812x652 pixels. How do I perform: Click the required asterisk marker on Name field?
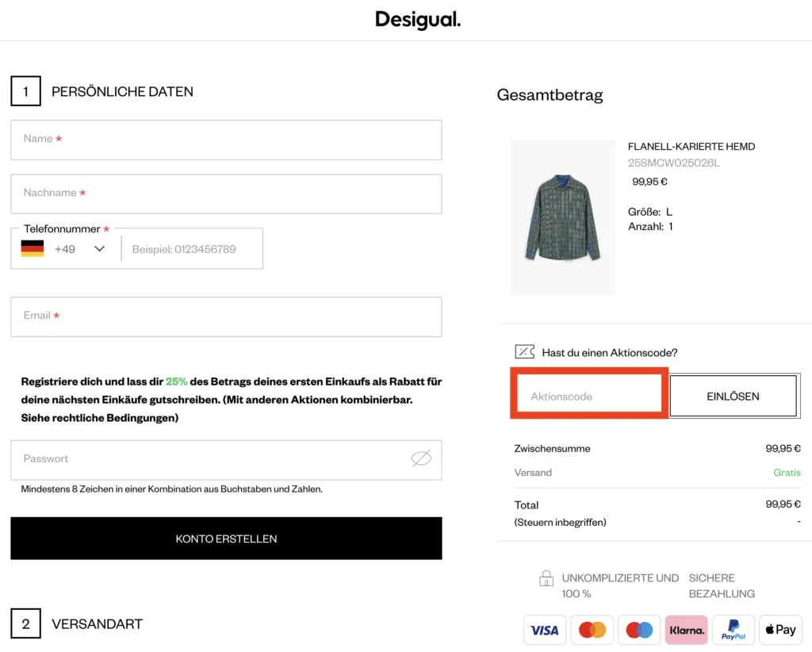point(58,138)
